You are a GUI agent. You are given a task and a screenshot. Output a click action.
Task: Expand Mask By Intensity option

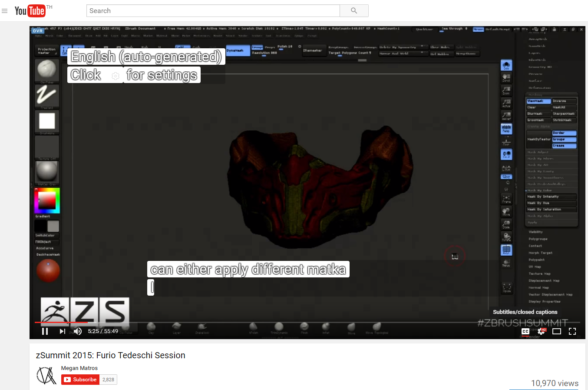[x=552, y=197]
